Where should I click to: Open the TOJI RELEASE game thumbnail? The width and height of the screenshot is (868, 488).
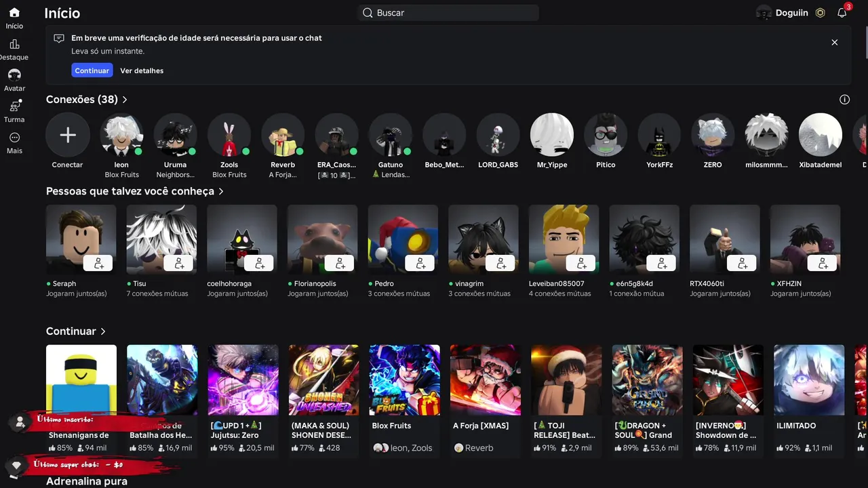point(566,380)
